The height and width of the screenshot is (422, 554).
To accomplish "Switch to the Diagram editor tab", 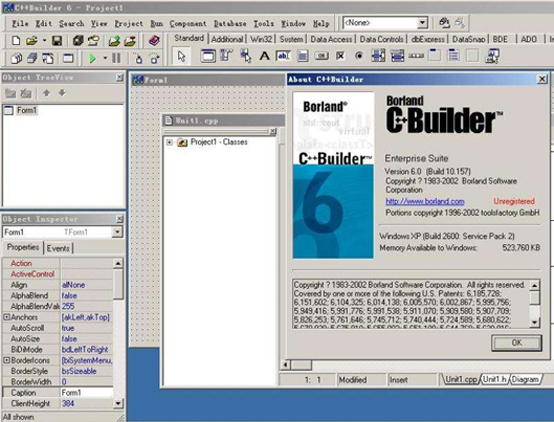I will (525, 380).
